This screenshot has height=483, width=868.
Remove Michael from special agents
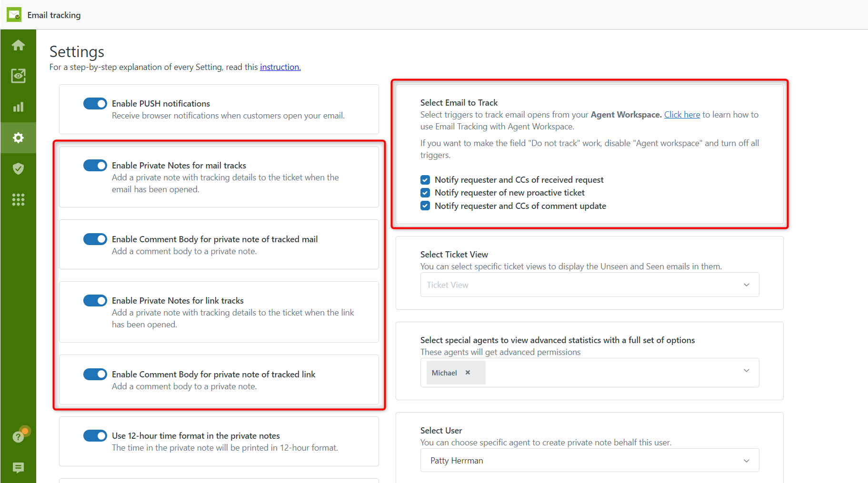[468, 373]
